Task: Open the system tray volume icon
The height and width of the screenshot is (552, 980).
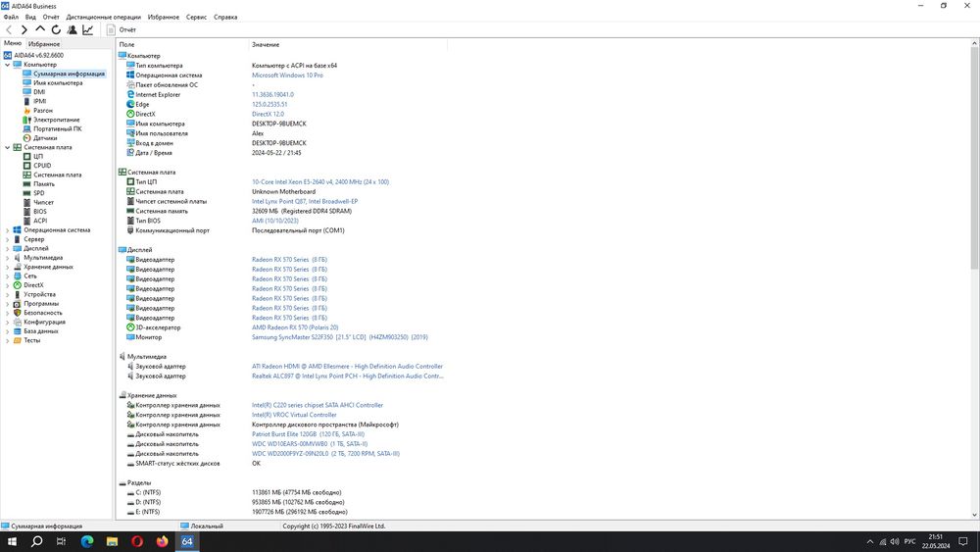Action: pyautogui.click(x=895, y=542)
